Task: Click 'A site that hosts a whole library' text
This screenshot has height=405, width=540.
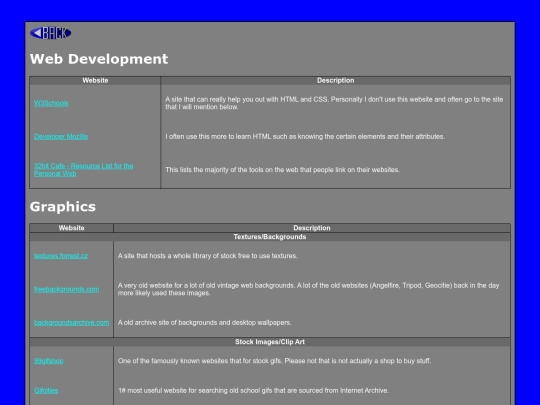Action: point(208,256)
